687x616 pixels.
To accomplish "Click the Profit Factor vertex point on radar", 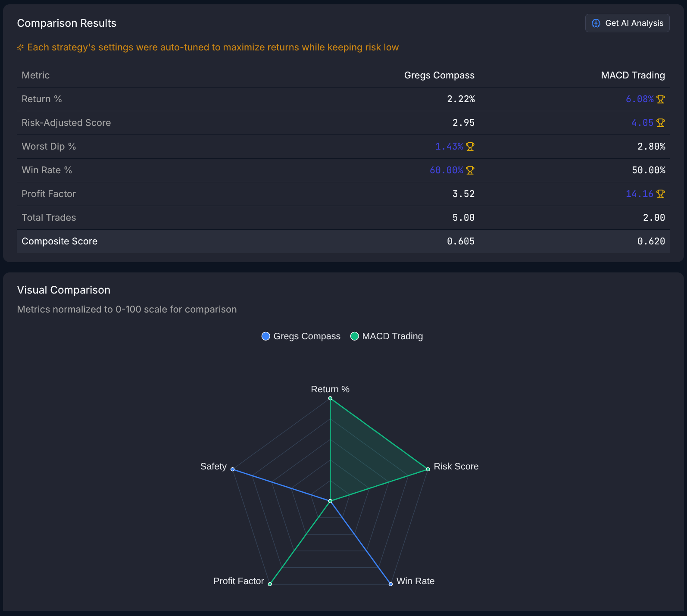I will point(270,584).
